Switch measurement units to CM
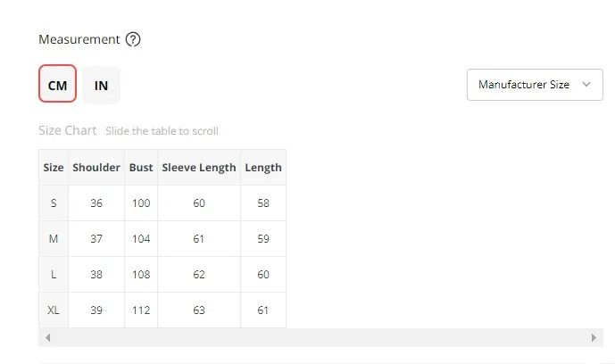This screenshot has height=364, width=615. click(x=57, y=85)
